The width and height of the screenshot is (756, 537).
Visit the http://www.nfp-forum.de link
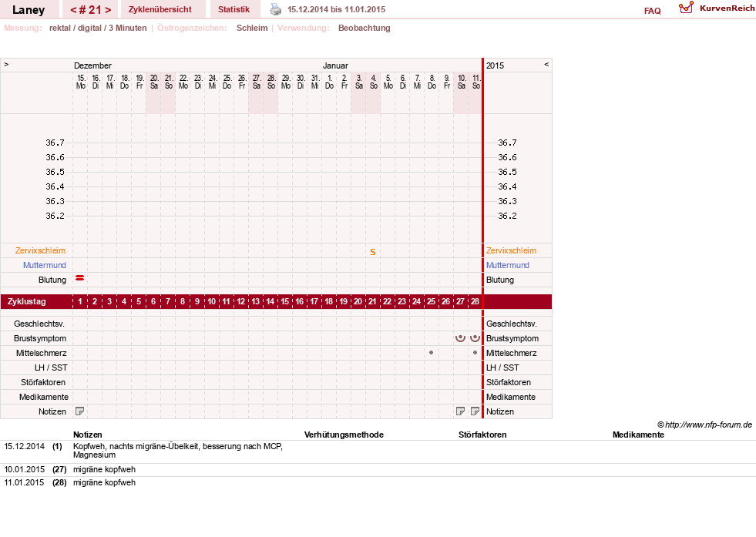(x=709, y=425)
